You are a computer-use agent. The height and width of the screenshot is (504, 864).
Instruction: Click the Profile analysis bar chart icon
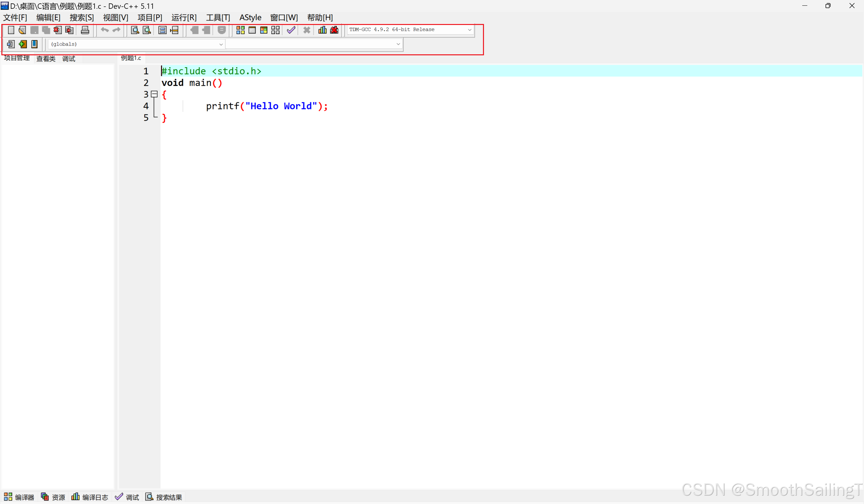coord(322,30)
